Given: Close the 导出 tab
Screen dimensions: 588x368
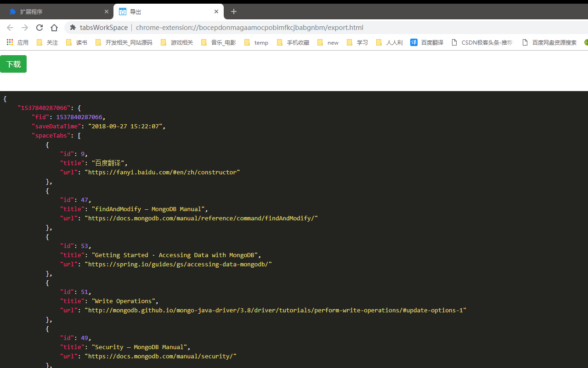Looking at the screenshot, I should pyautogui.click(x=216, y=11).
